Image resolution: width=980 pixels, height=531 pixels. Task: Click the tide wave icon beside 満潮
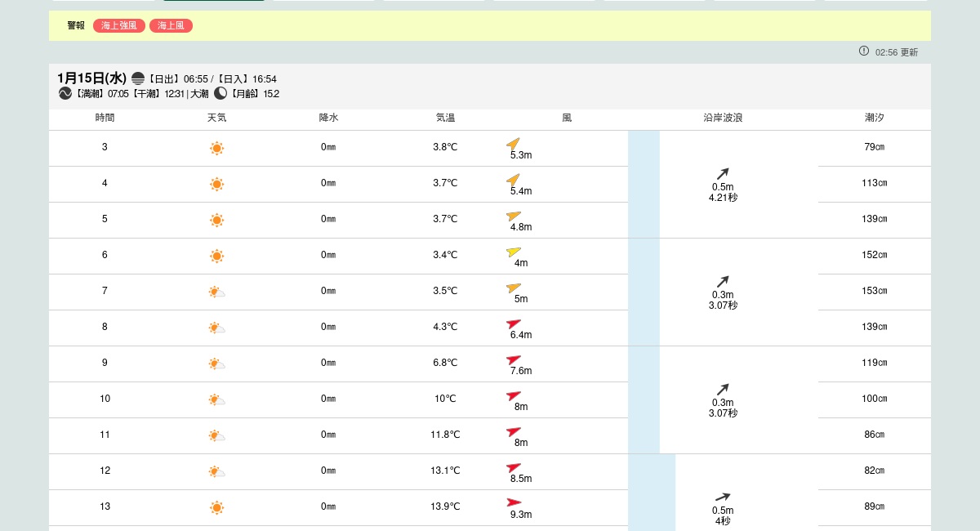point(65,94)
